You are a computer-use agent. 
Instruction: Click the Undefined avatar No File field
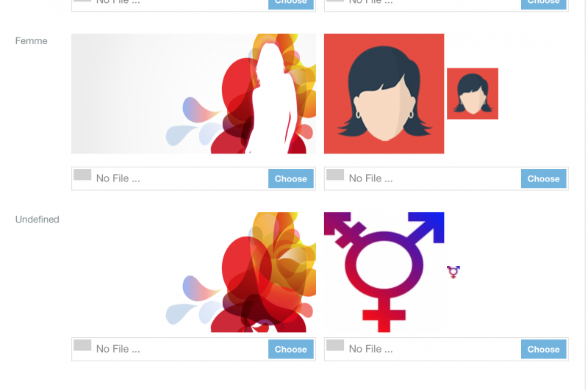pos(446,349)
